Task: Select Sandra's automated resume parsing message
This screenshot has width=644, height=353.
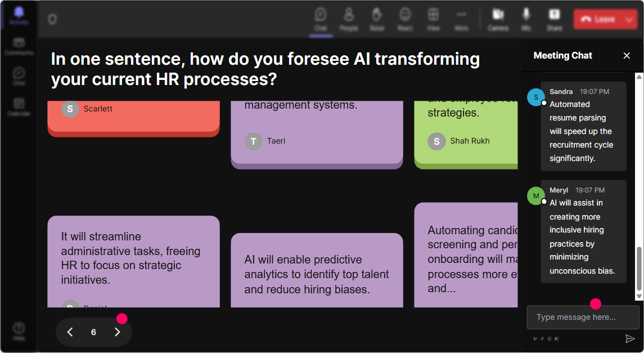Action: coord(583,126)
